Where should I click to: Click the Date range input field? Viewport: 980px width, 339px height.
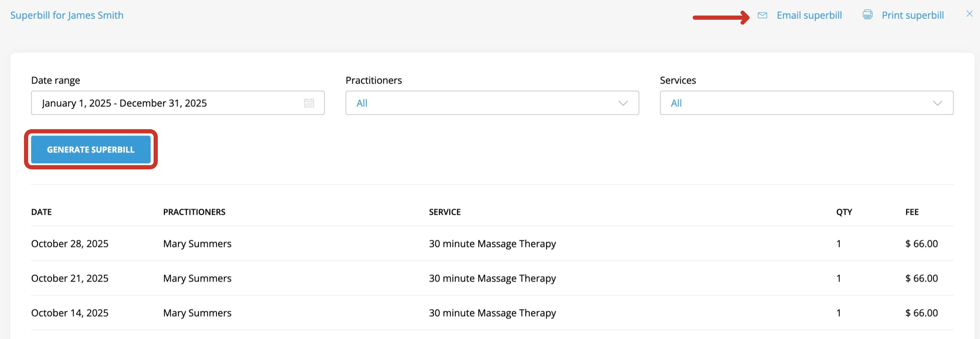tap(178, 103)
